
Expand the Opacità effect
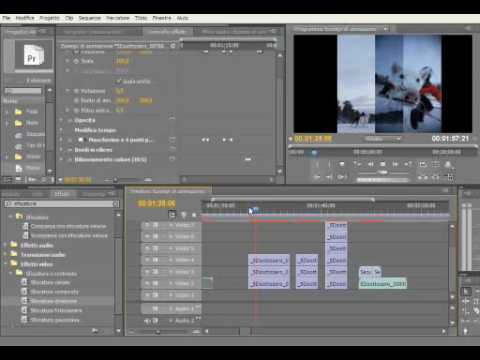(x=62, y=120)
